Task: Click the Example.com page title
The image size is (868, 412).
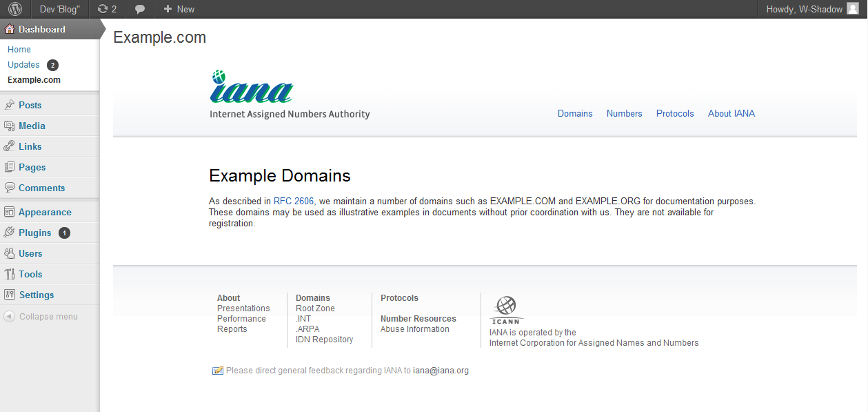Action: [x=160, y=38]
